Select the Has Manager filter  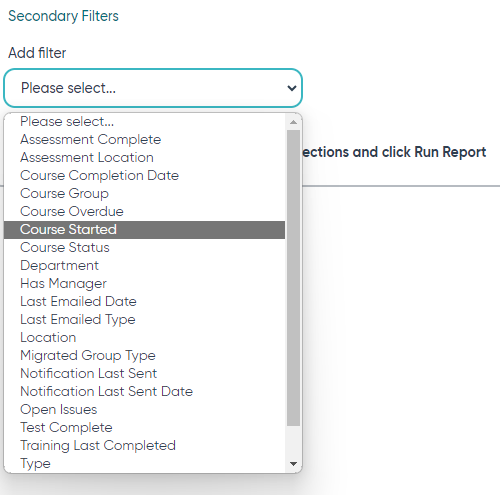point(144,283)
